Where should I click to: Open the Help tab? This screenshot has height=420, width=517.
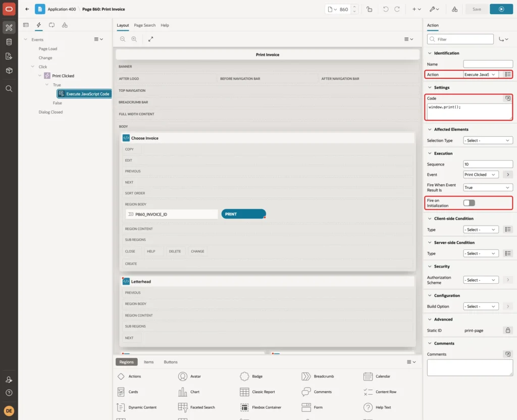click(165, 25)
